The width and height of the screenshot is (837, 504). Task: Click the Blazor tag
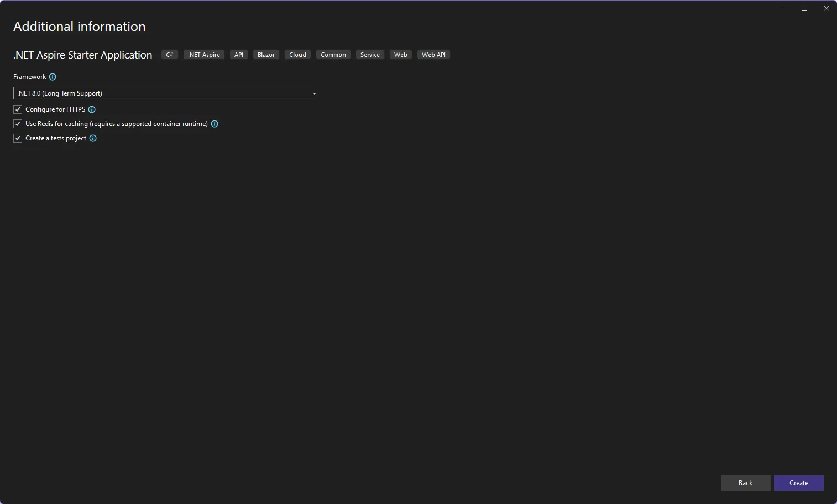point(266,55)
